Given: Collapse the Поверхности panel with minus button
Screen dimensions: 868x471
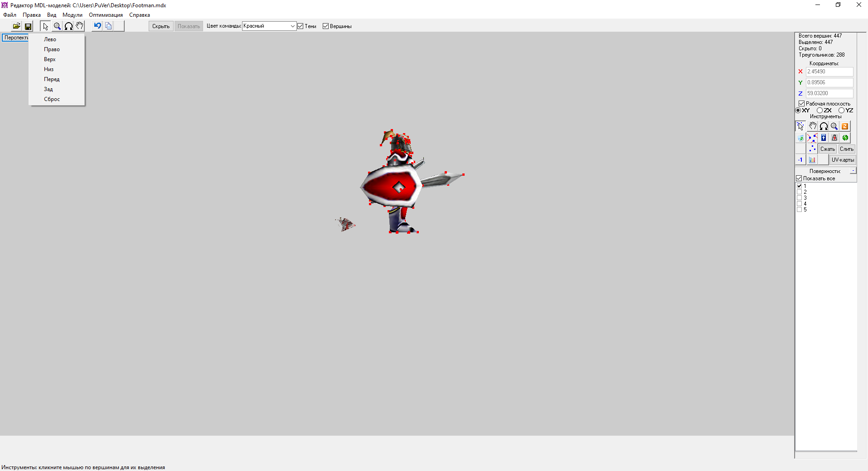Looking at the screenshot, I should click(x=853, y=171).
